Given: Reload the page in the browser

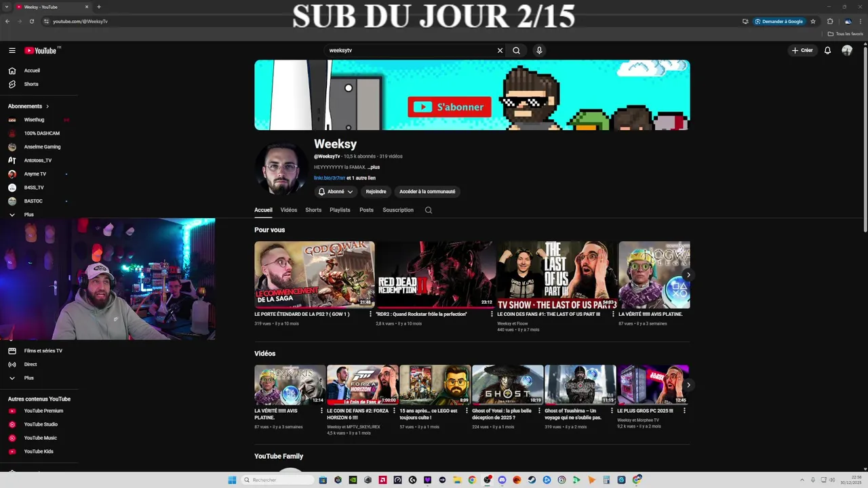Looking at the screenshot, I should pyautogui.click(x=32, y=21).
